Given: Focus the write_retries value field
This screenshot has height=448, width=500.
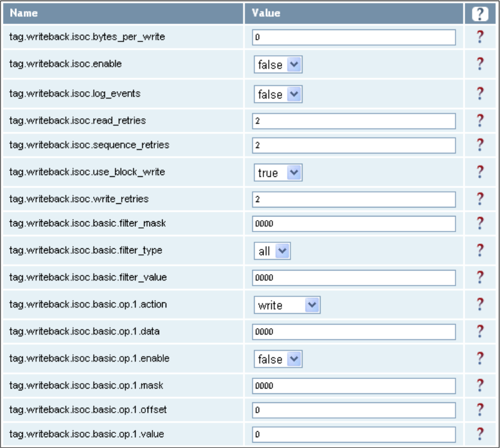Looking at the screenshot, I should (354, 200).
